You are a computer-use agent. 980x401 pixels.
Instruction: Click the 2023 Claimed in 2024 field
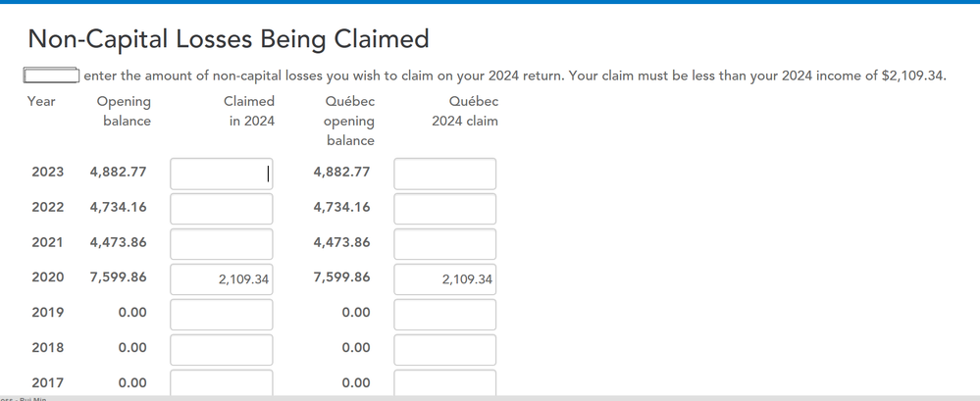click(221, 174)
